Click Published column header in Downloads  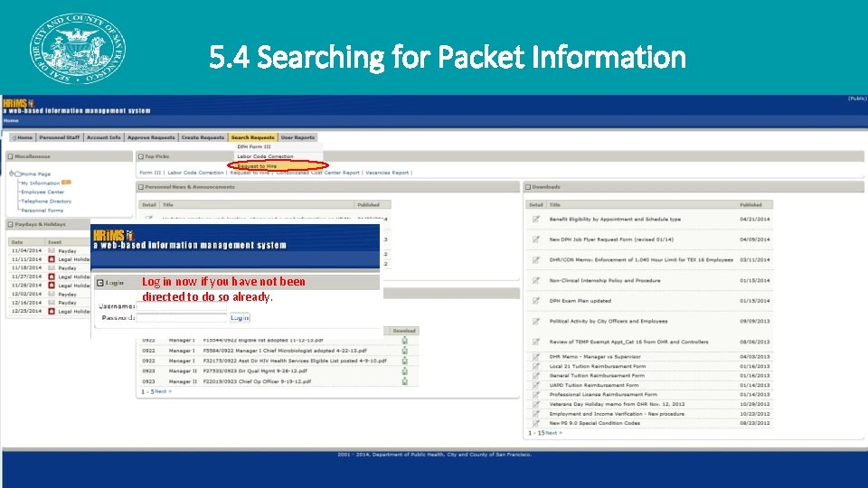point(750,205)
